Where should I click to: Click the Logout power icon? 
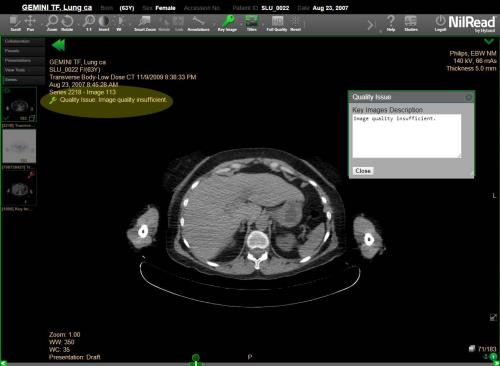coord(440,23)
